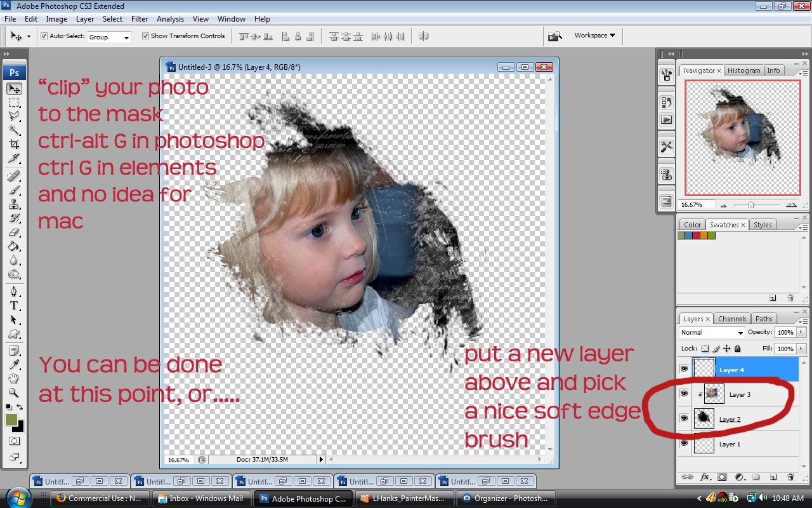Pick the Clone Stamp tool

click(x=14, y=204)
